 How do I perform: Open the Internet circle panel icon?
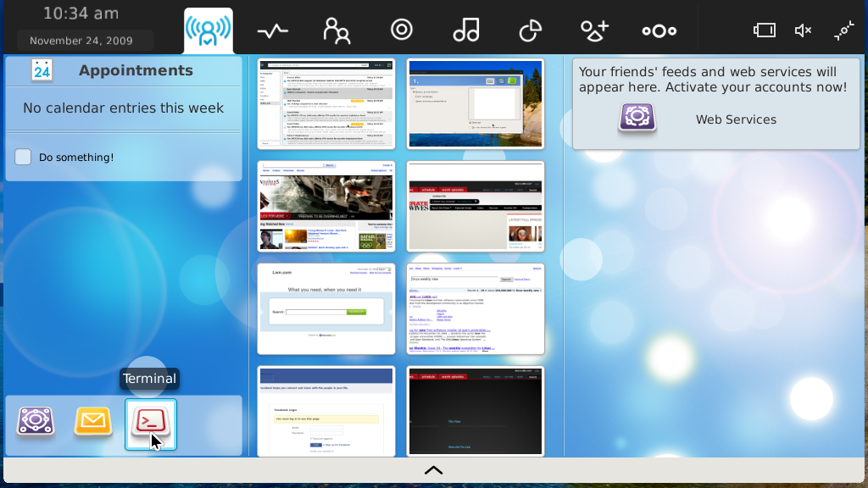pyautogui.click(x=401, y=30)
